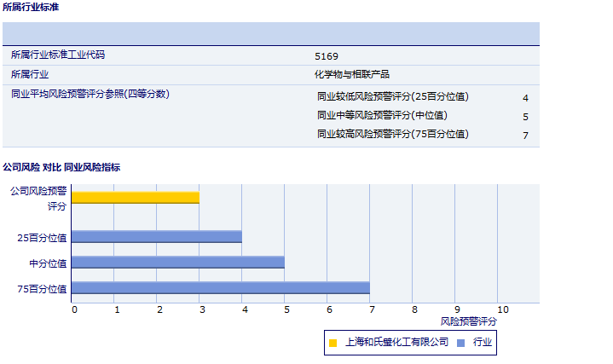
Task: Select the 行业 legend text label
Action: pos(483,343)
